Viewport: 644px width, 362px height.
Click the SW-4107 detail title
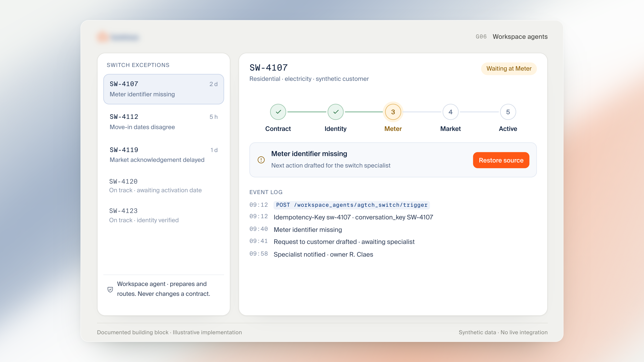269,68
